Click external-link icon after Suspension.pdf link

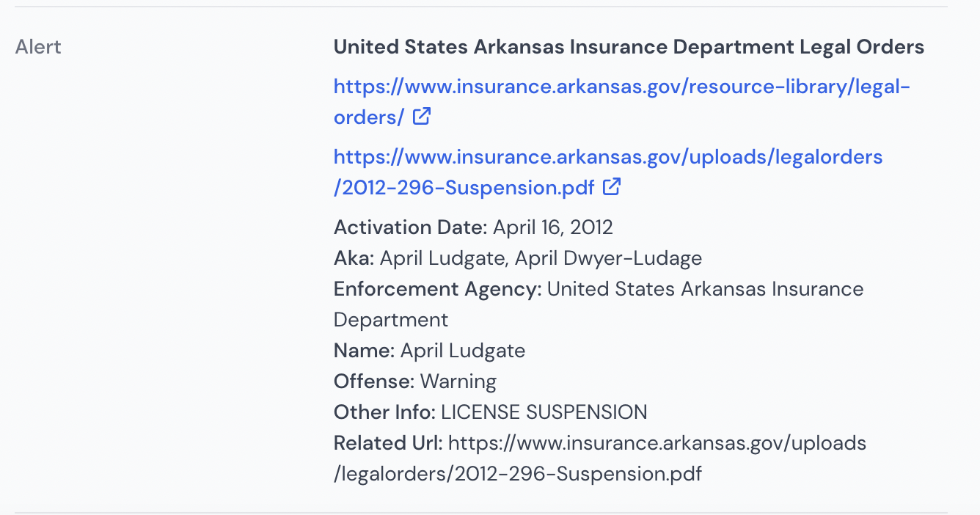click(612, 186)
